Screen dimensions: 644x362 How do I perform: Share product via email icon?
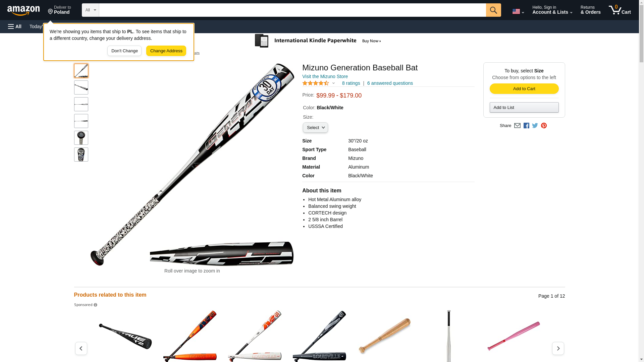tap(517, 126)
